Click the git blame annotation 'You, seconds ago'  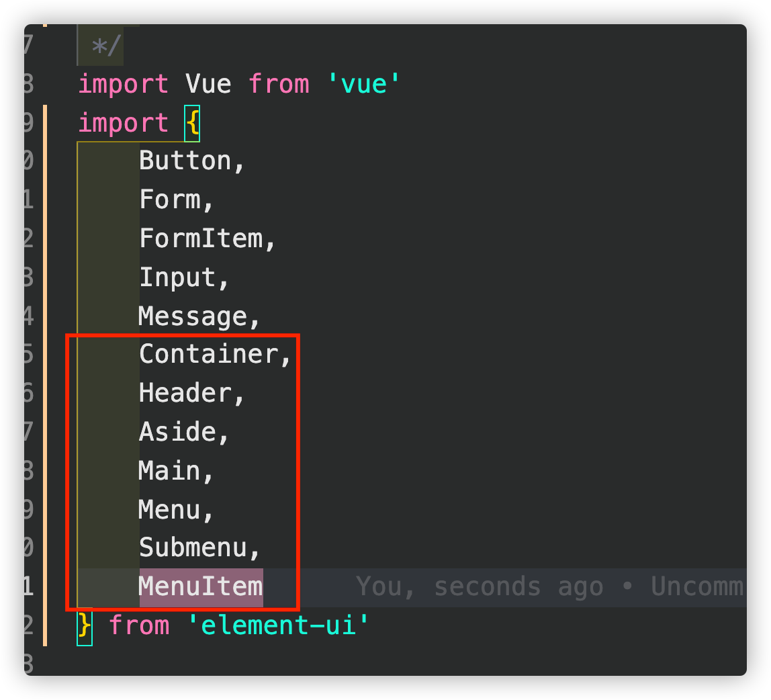(x=480, y=587)
